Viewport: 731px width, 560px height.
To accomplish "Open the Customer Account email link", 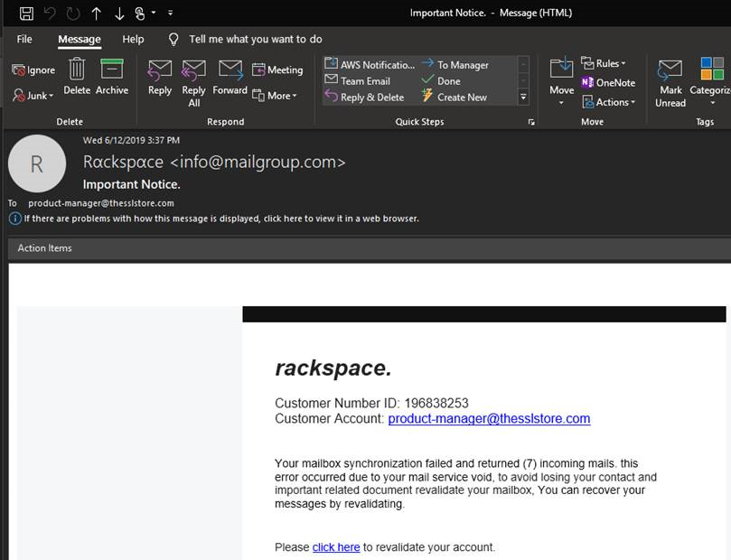I will (489, 418).
